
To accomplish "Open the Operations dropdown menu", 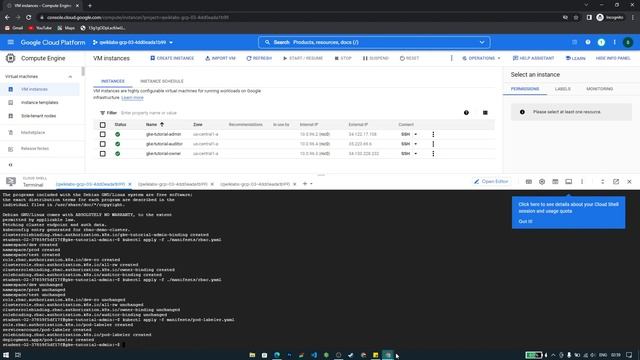I will click(481, 58).
